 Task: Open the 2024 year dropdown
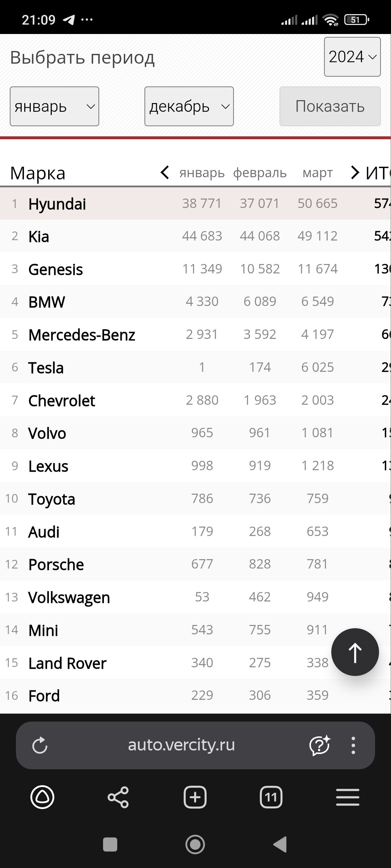[352, 57]
